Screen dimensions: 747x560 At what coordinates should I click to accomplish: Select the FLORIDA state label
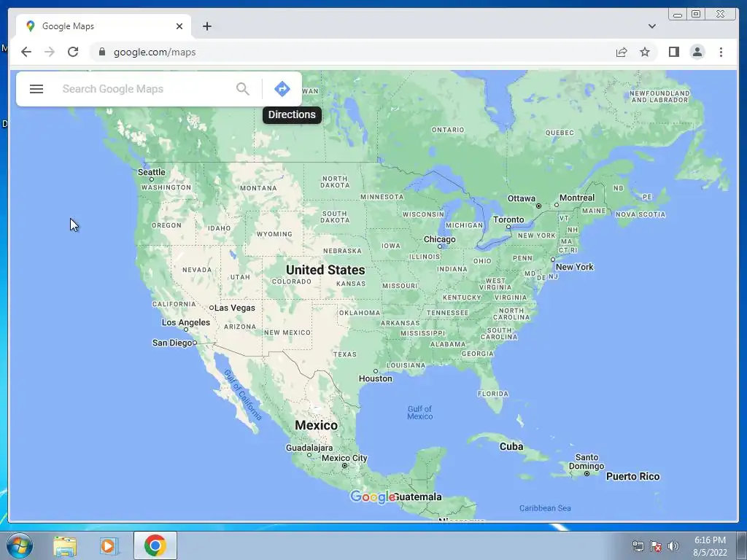(x=493, y=394)
